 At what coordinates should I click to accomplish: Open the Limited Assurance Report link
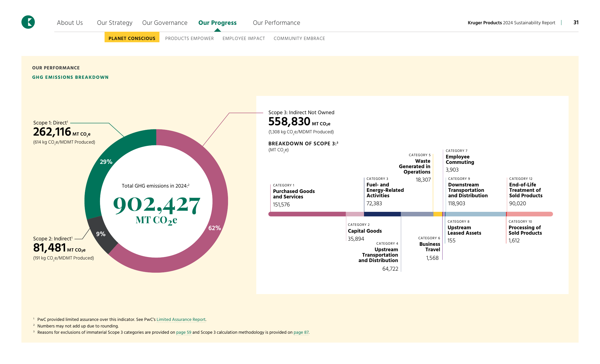pyautogui.click(x=181, y=319)
